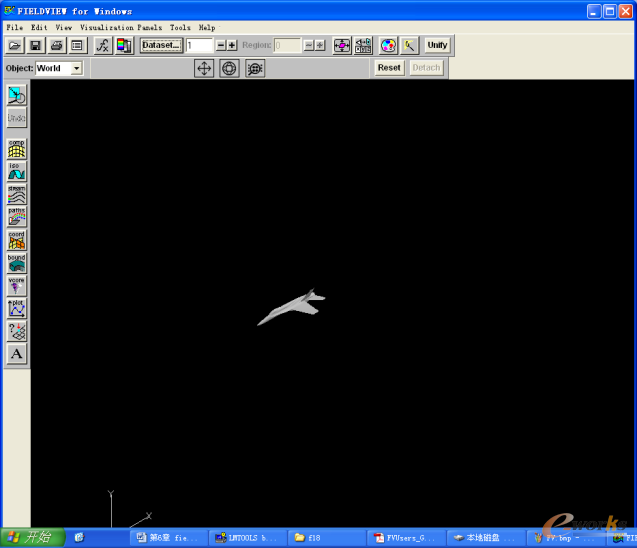
Task: Open the vortex cores tool
Action: (17, 286)
